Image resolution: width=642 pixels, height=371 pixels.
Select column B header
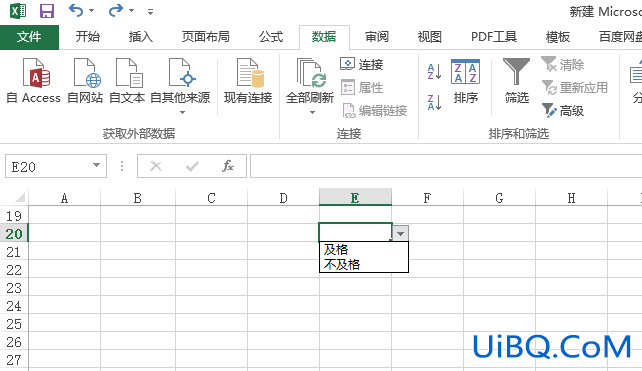click(x=138, y=198)
